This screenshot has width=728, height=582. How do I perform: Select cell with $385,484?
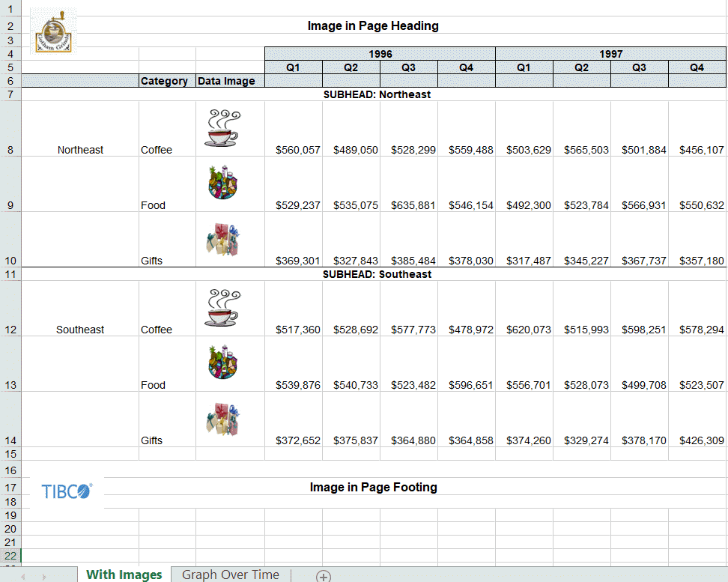coord(409,239)
